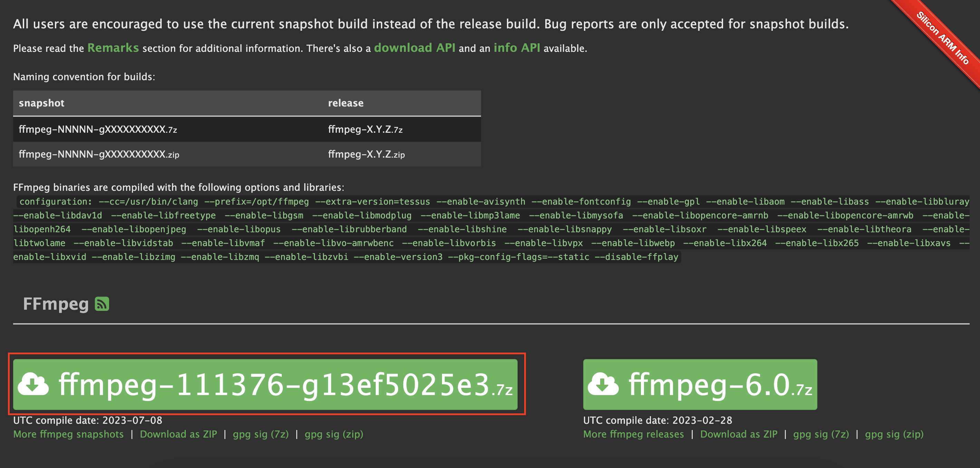Click the snapshot column header
980x468 pixels.
(41, 103)
